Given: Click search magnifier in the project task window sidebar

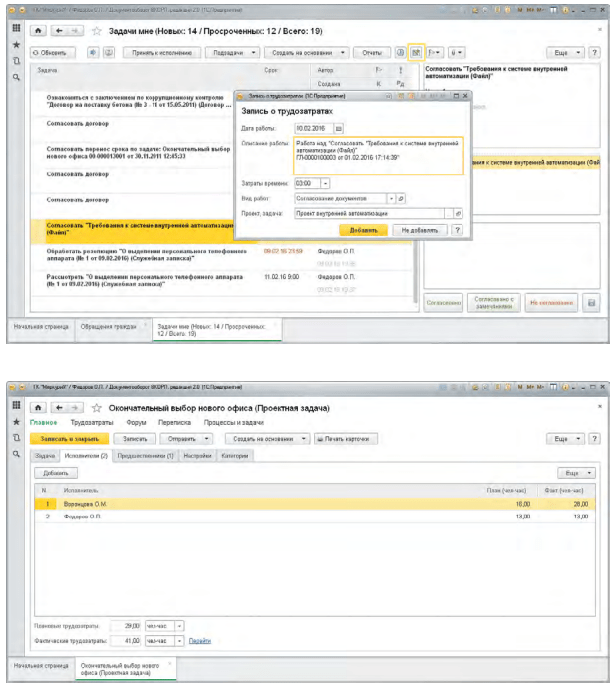Looking at the screenshot, I should coord(16,454).
